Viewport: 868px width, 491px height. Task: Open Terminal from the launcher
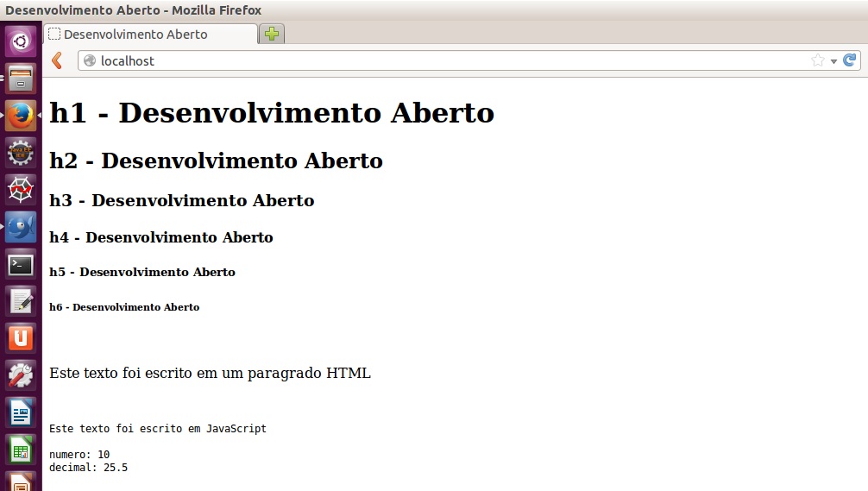tap(21, 264)
